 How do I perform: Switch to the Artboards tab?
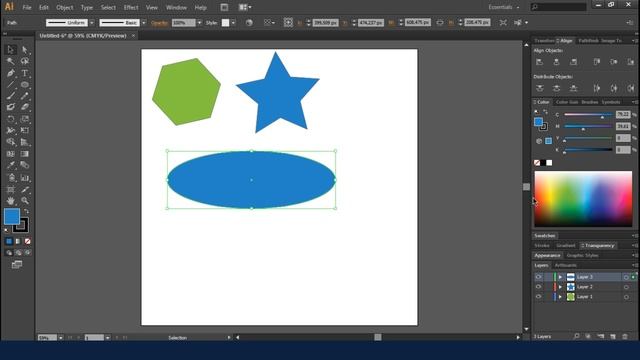pyautogui.click(x=565, y=265)
